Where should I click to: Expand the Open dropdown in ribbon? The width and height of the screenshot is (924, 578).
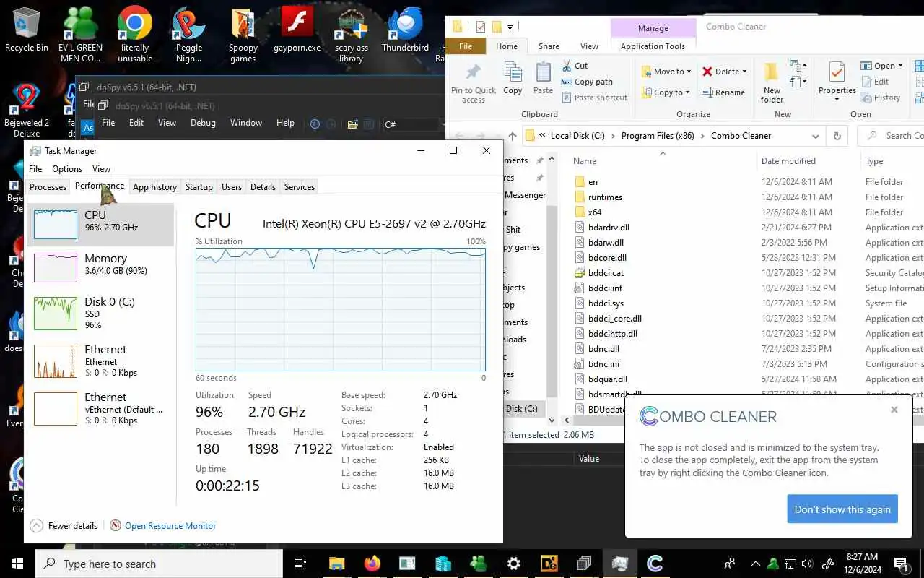(x=900, y=66)
